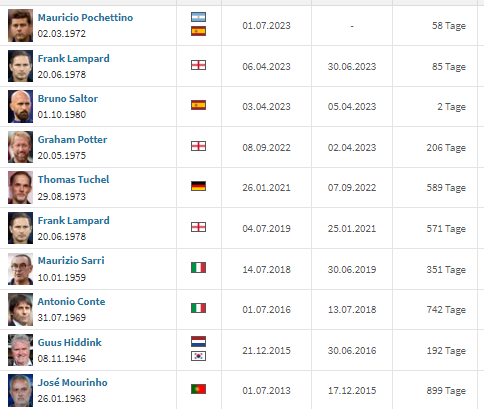Click the Italy flag beside Maurizio Sarri
484x409 pixels.
198,267
